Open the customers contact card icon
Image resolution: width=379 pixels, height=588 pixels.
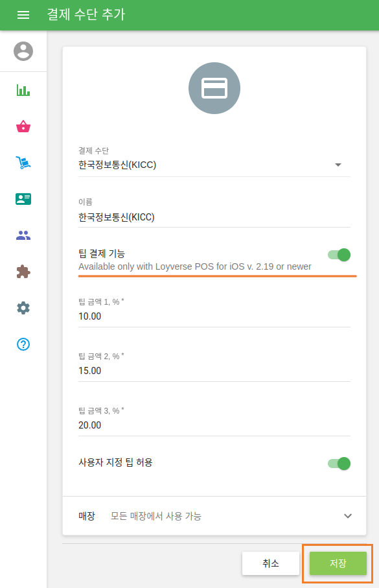pos(23,199)
